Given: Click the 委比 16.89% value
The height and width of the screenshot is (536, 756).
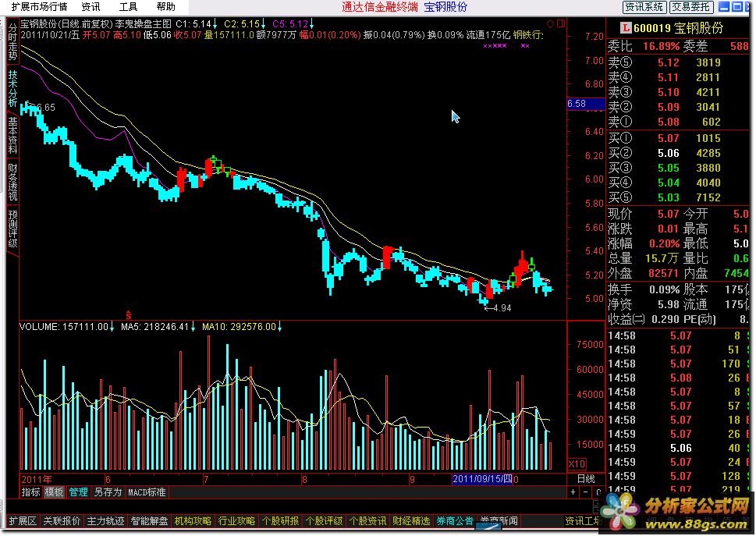Looking at the screenshot, I should 661,46.
